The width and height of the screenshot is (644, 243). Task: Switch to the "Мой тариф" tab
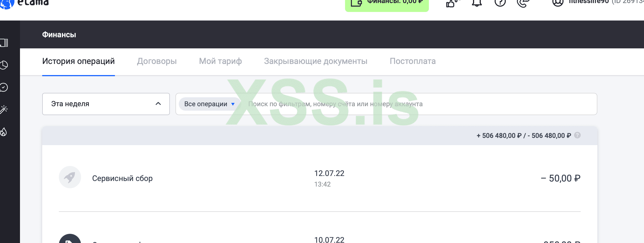[x=220, y=61]
